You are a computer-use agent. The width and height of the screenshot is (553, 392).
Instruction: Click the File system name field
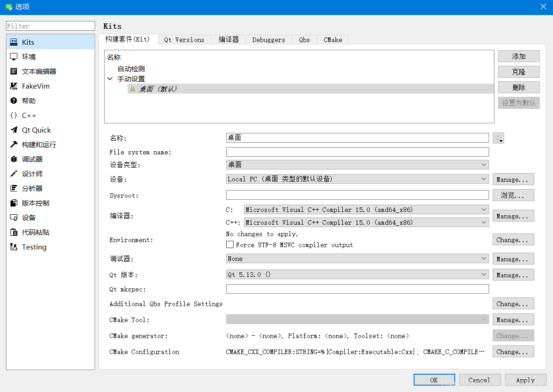[357, 152]
